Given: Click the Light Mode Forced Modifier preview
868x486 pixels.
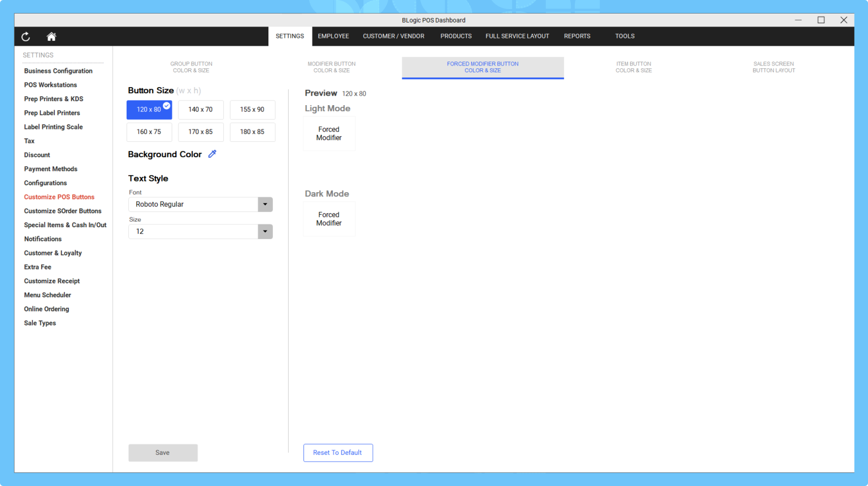Looking at the screenshot, I should (329, 134).
